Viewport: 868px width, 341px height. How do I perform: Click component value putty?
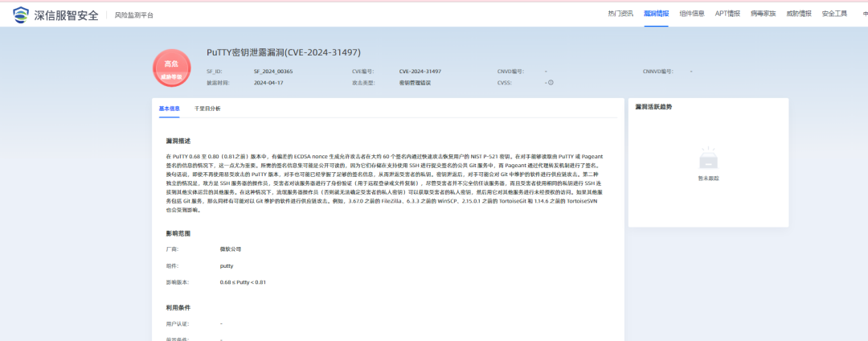[x=227, y=265]
